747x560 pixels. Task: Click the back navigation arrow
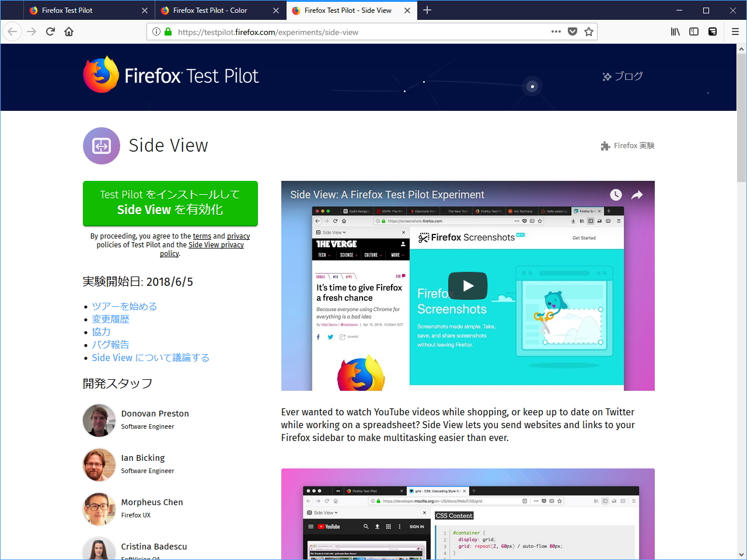[12, 32]
